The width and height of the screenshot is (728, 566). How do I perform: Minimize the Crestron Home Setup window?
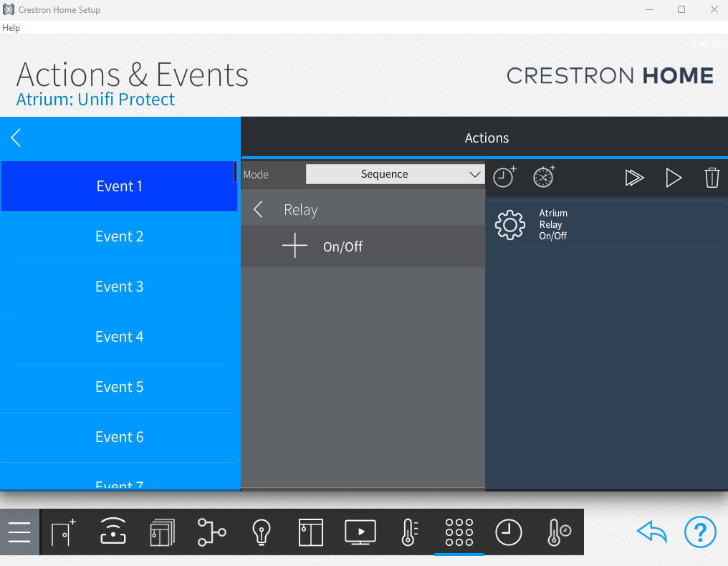pyautogui.click(x=649, y=10)
